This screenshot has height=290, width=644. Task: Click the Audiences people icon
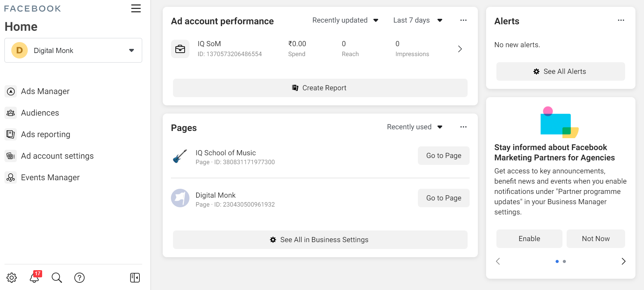pyautogui.click(x=11, y=113)
